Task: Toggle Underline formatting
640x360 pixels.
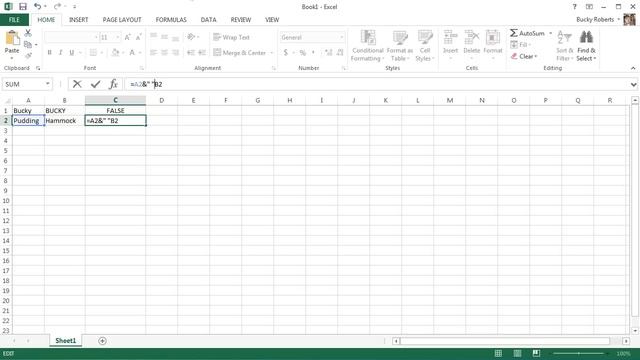Action: coord(72,53)
